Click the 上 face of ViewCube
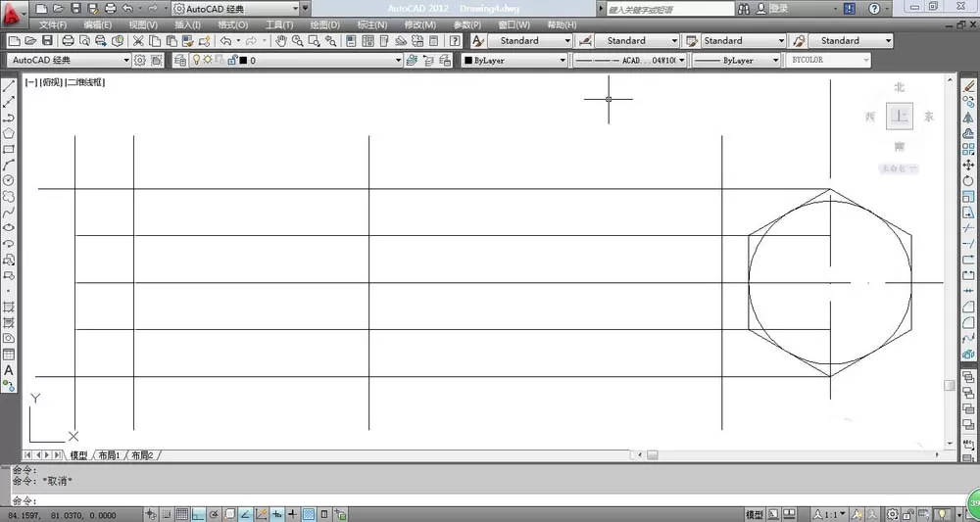Image resolution: width=980 pixels, height=522 pixels. point(900,117)
